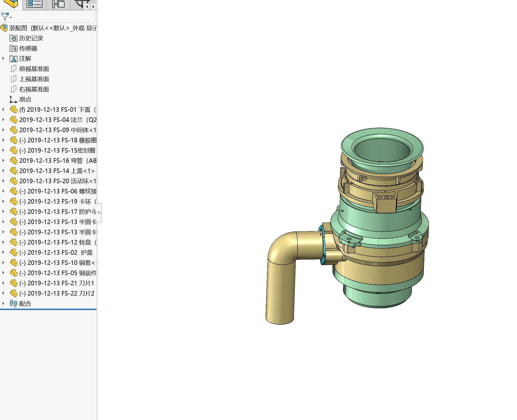The width and height of the screenshot is (517, 420).
Task: Click the component icon of FS-20 活动环
Action: 14,181
